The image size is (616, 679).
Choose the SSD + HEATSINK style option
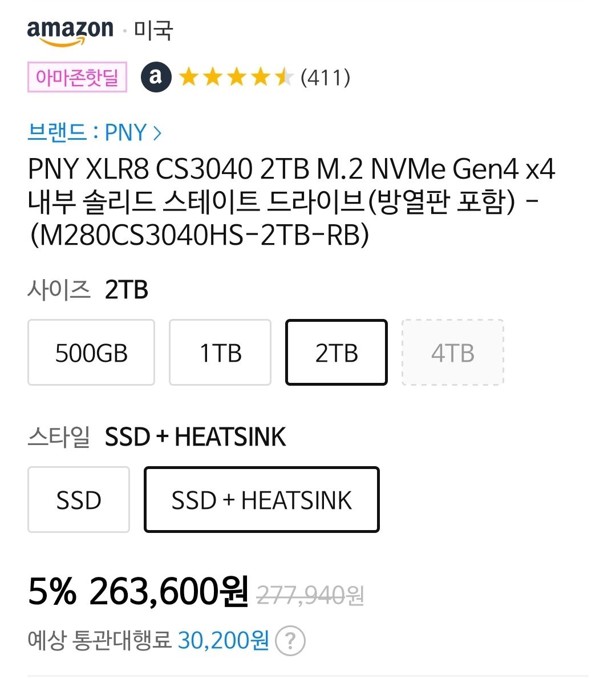click(x=261, y=500)
